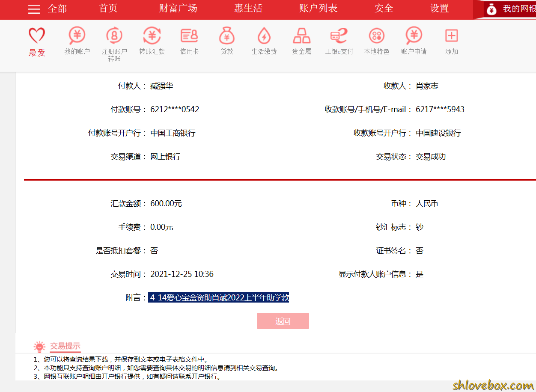Image resolution: width=536 pixels, height=392 pixels.
Task: Open the 安全 menu item
Action: tap(384, 9)
